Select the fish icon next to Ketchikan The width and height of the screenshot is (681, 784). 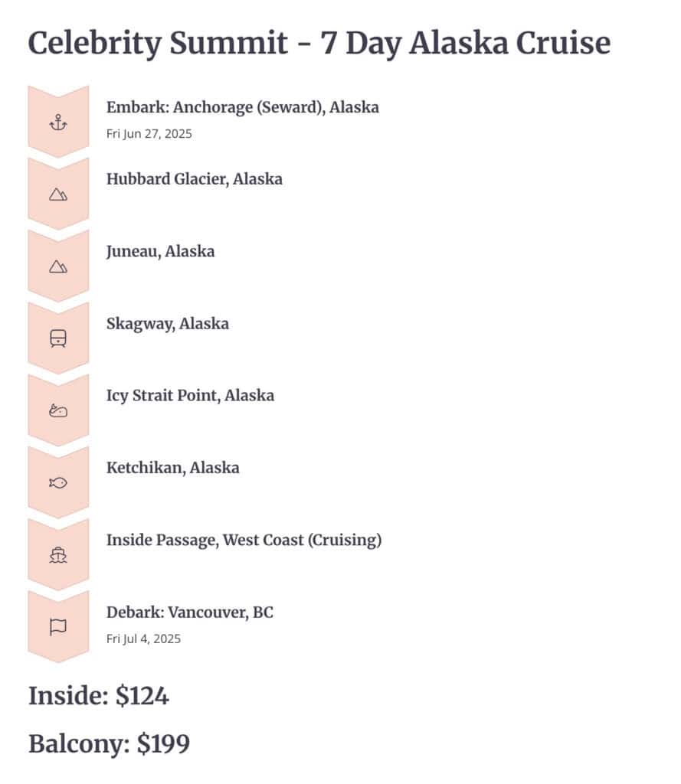pyautogui.click(x=58, y=483)
